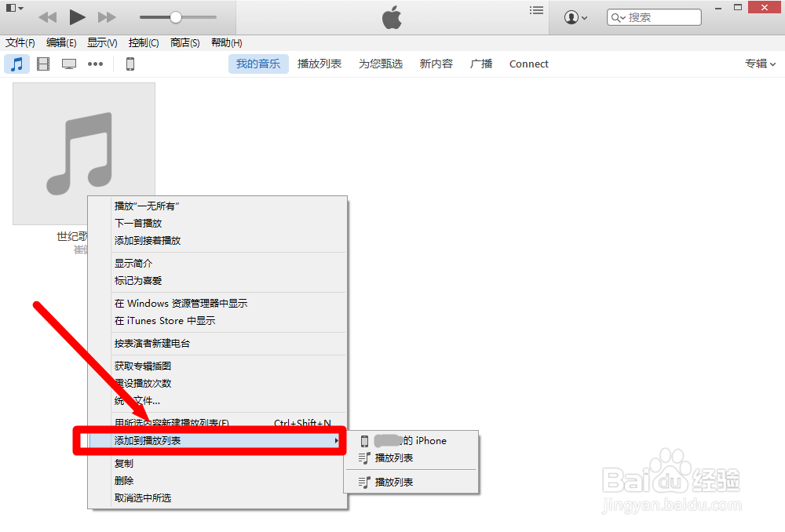The width and height of the screenshot is (785, 532).
Task: Select the Music library icon
Action: click(16, 64)
